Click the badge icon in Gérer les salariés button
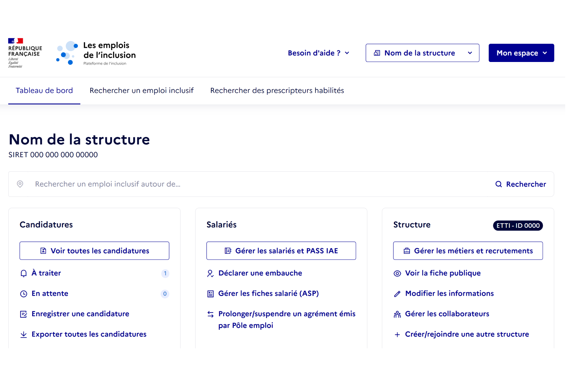 (x=228, y=251)
